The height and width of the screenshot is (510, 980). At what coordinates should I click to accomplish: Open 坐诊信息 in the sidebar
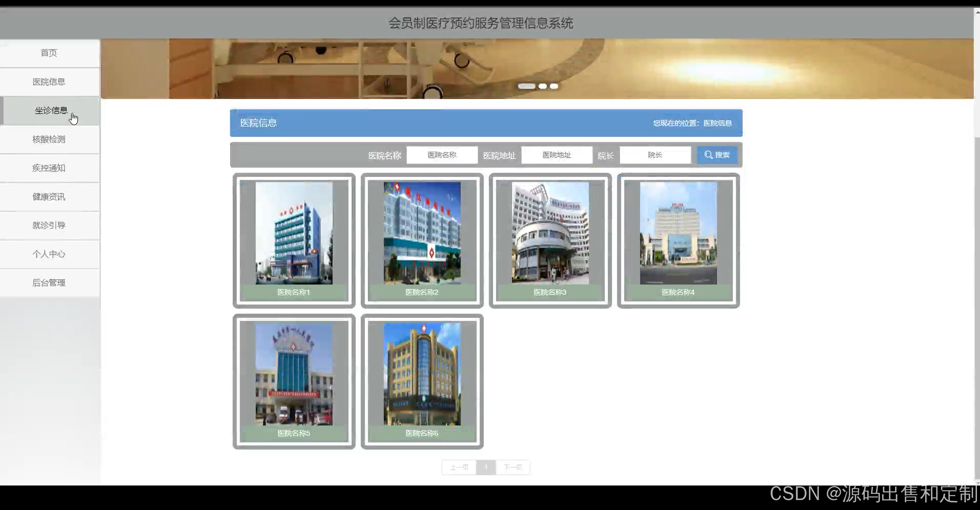tap(51, 111)
